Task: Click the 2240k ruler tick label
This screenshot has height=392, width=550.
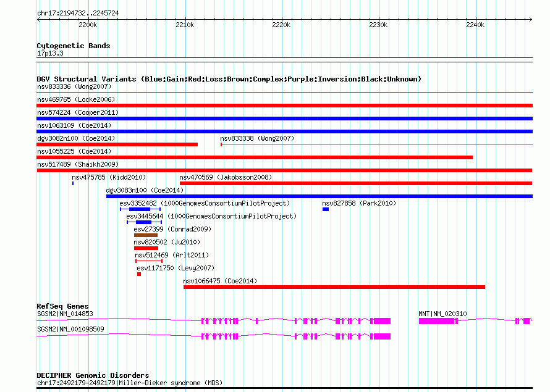Action: coord(475,25)
